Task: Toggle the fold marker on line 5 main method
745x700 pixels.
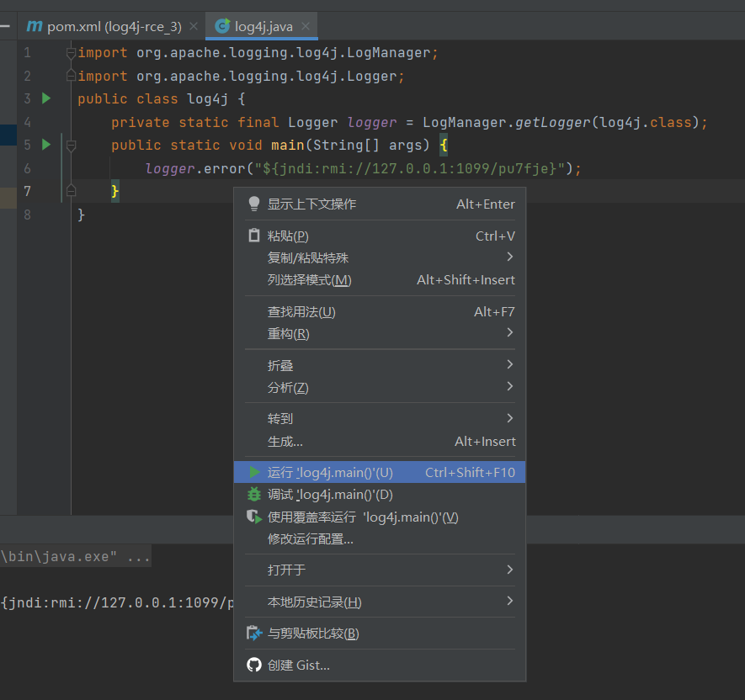Action: click(71, 146)
